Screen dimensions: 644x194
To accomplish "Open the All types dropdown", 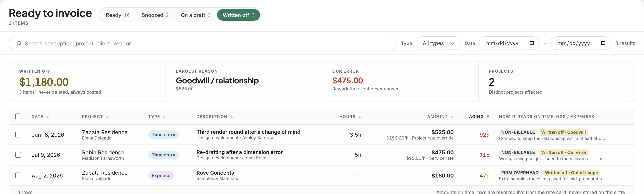I will pos(438,43).
